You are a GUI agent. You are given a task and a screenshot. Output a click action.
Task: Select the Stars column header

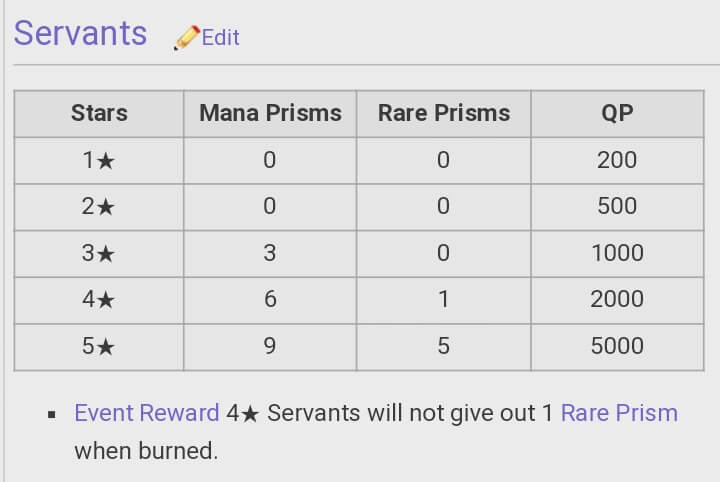pos(99,114)
